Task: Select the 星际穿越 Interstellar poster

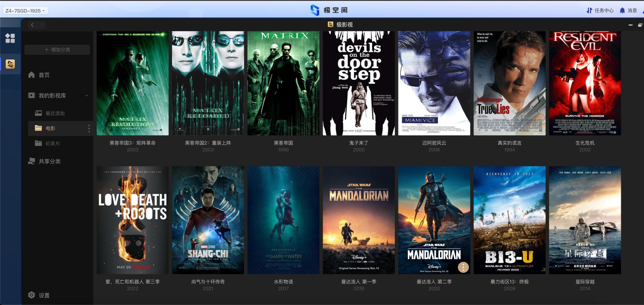Action: pos(585,220)
